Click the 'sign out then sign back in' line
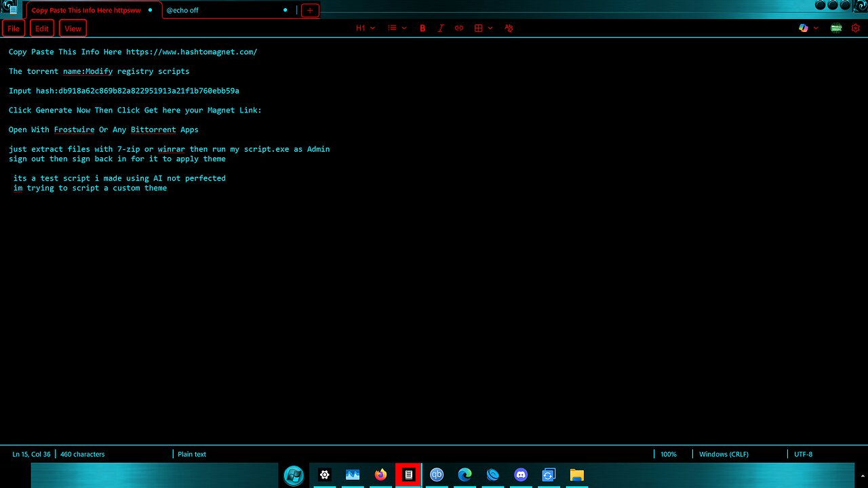 117,159
